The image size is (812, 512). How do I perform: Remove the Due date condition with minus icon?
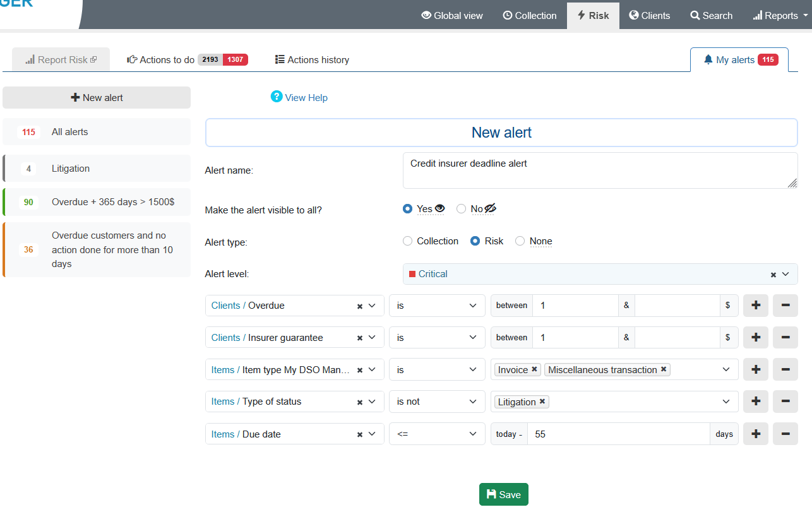click(x=785, y=434)
